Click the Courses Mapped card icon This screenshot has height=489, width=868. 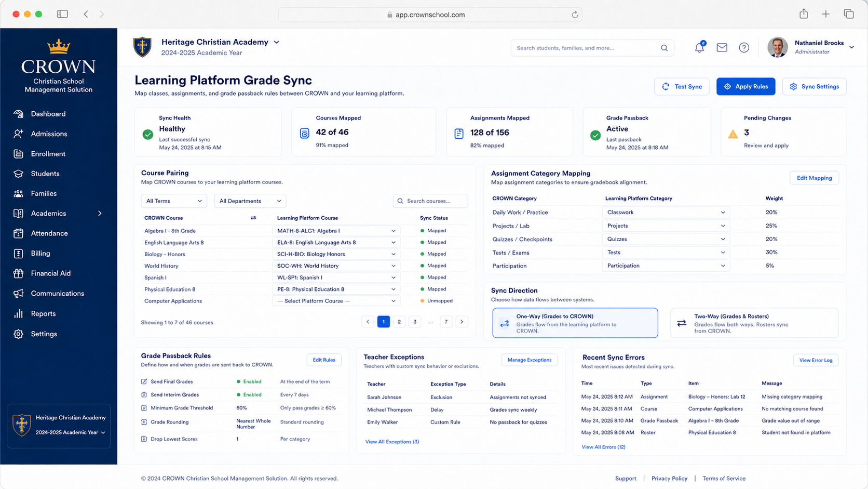[305, 134]
